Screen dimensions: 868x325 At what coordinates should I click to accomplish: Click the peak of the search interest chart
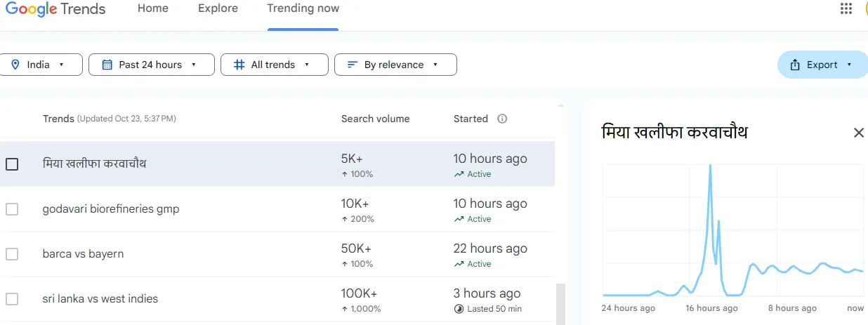(x=710, y=166)
